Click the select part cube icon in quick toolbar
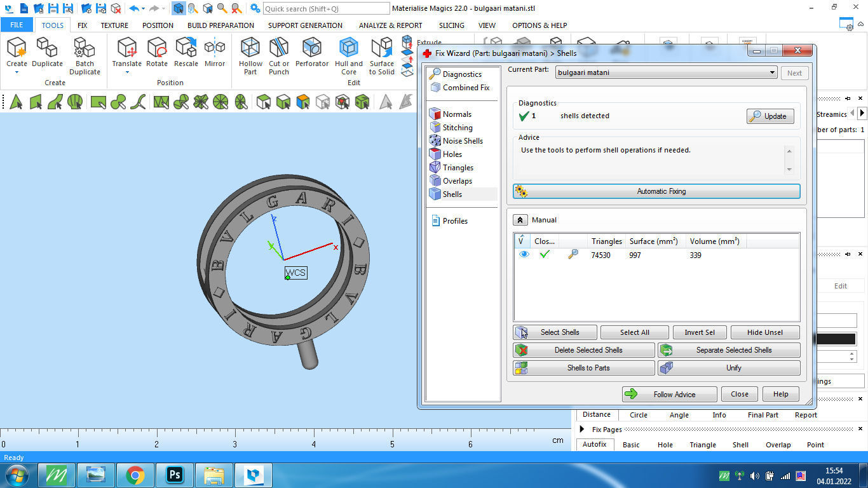The width and height of the screenshot is (868, 488). (x=178, y=8)
